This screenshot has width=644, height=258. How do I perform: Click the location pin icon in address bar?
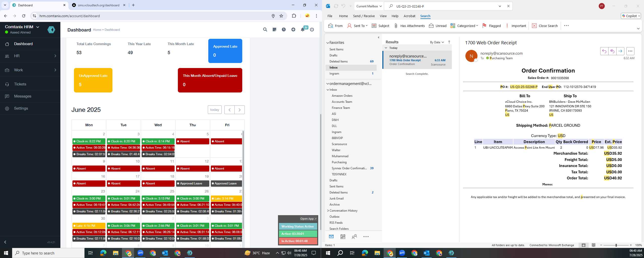coord(273,16)
